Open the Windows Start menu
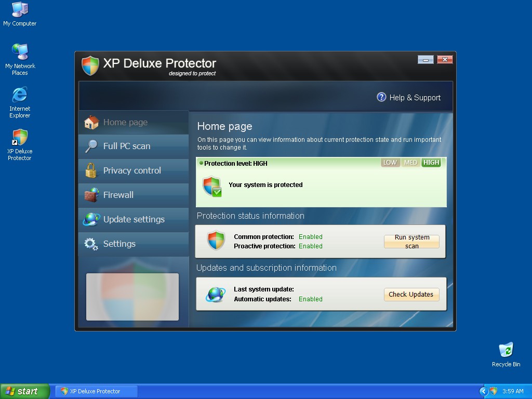This screenshot has width=532, height=399. (x=25, y=391)
